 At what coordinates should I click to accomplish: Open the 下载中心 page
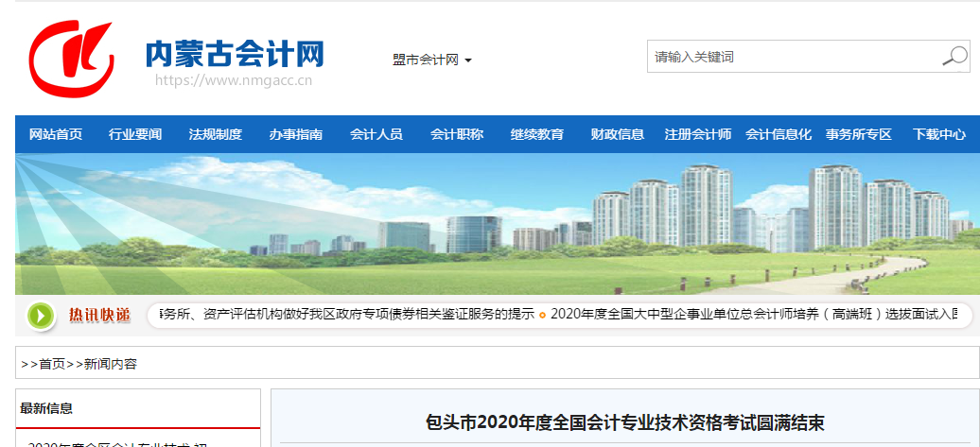(939, 134)
